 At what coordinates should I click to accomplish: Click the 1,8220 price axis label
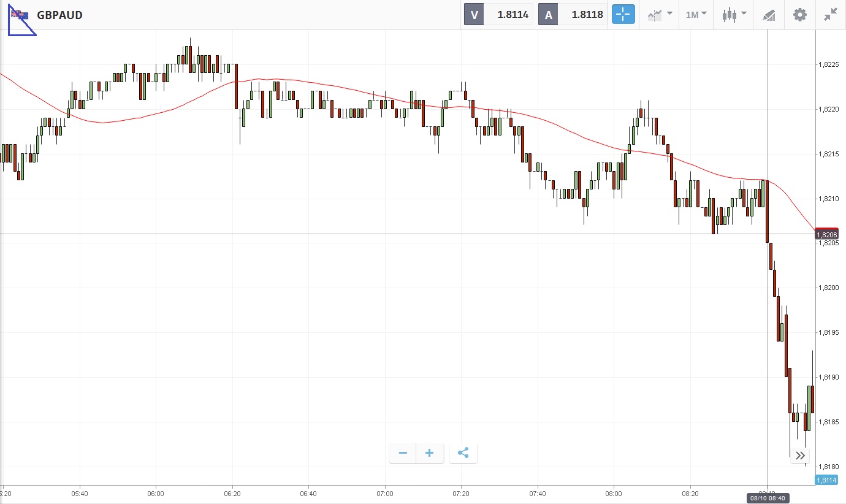(830, 109)
